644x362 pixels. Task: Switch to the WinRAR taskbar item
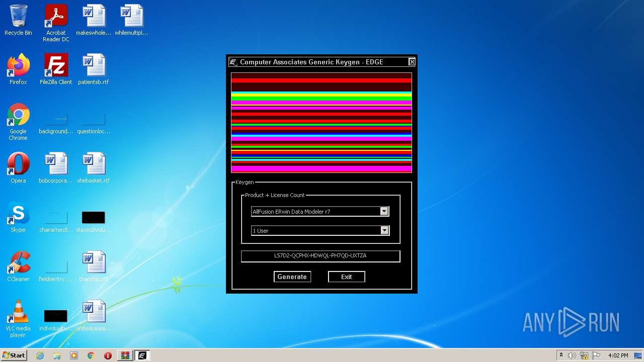coord(125,355)
